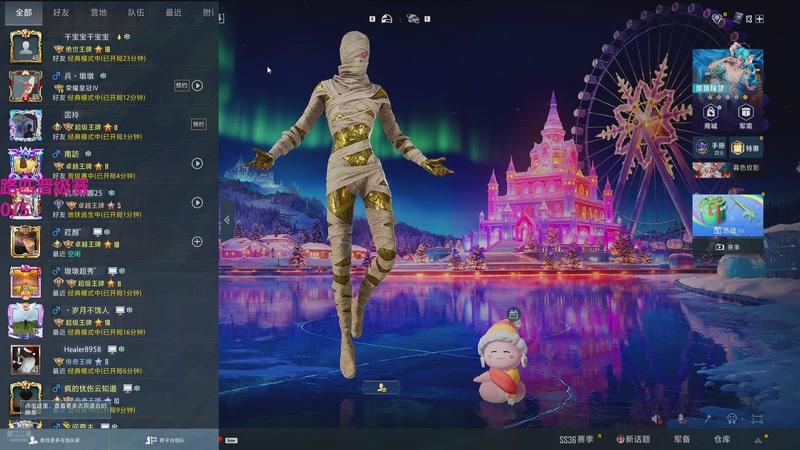Switch to the 全部 tab

click(x=23, y=12)
